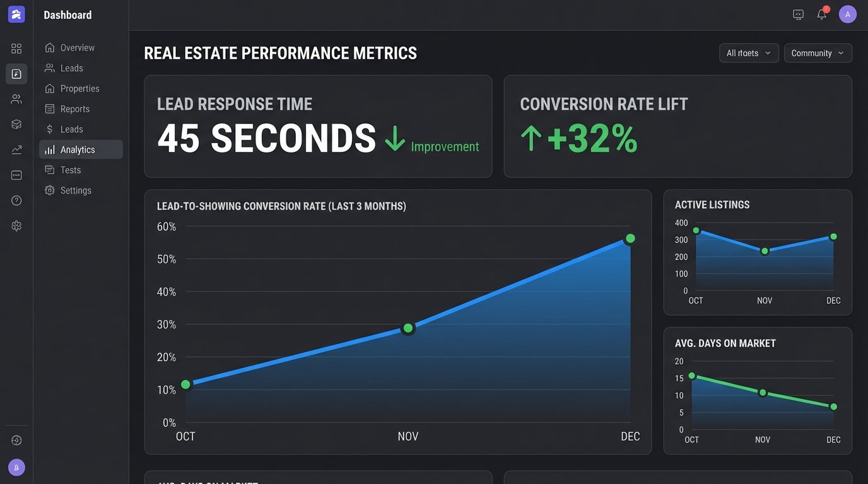Viewport: 868px width, 484px height.
Task: Toggle the Analytics item's active highlight
Action: click(81, 149)
